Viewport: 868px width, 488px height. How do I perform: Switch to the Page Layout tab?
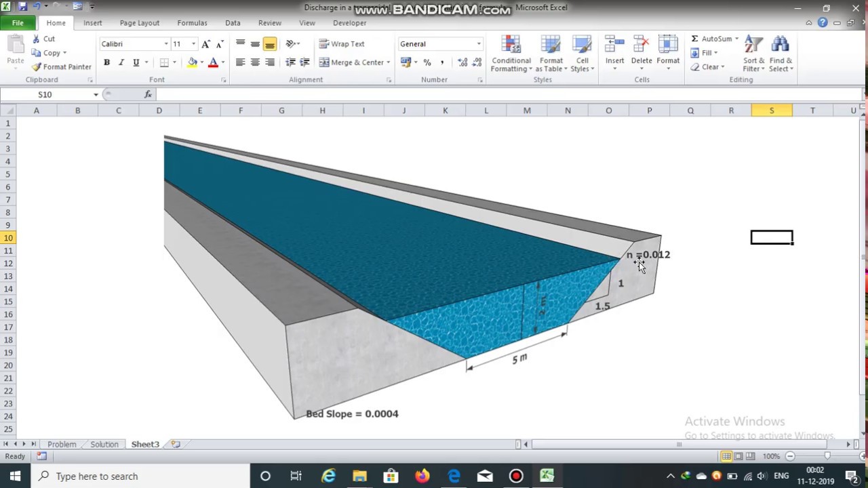(x=140, y=23)
